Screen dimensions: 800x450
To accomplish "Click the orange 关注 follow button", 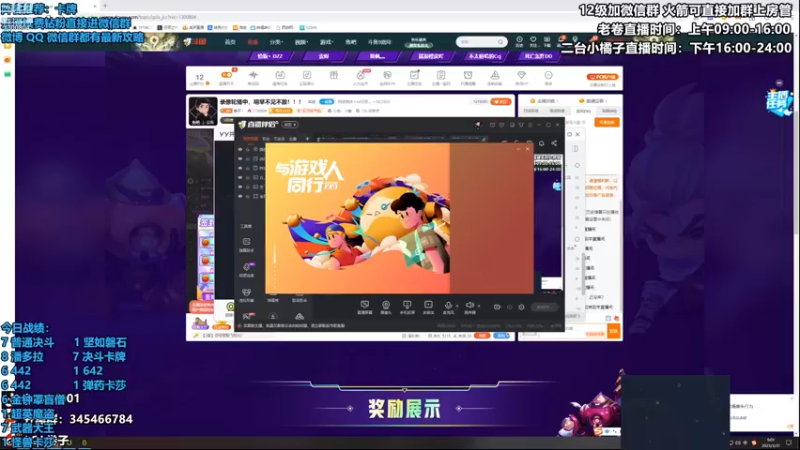I will (x=501, y=102).
